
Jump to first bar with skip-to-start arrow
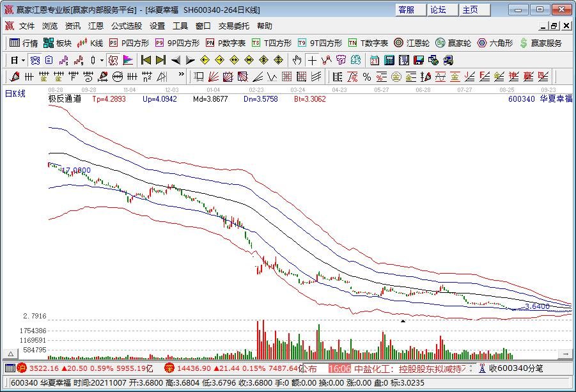click(146, 60)
